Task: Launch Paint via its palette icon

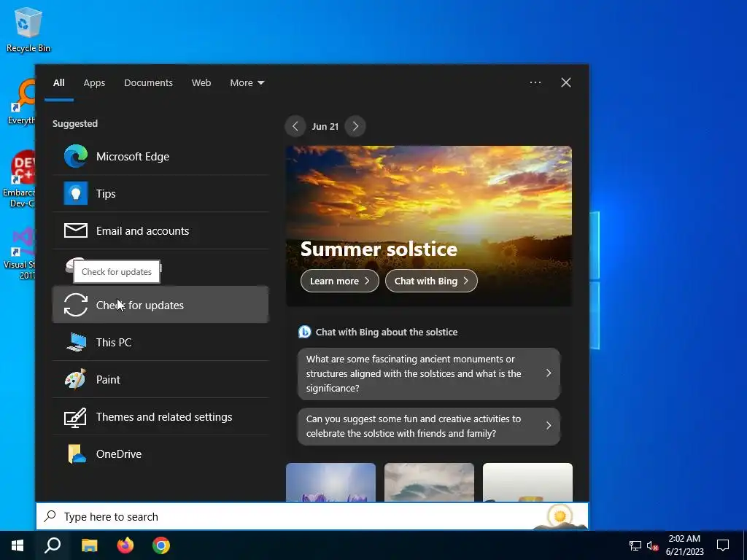Action: click(76, 379)
